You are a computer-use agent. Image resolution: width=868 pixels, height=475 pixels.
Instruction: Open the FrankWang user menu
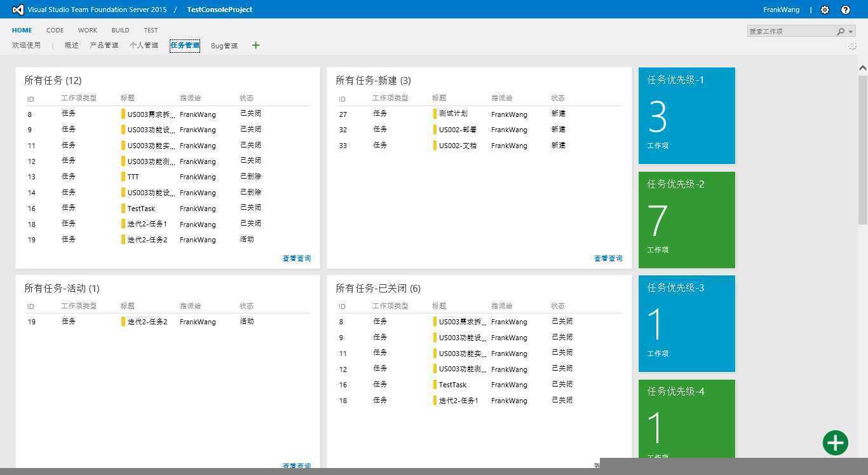[782, 10]
